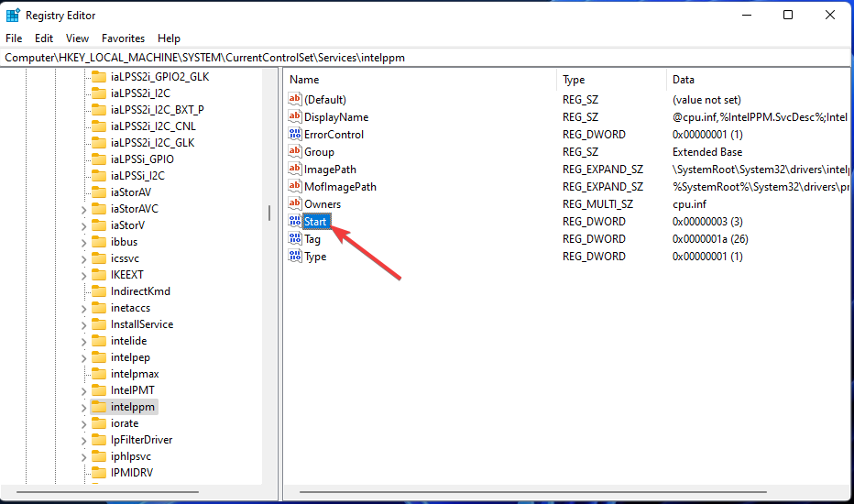Click the IPMIDRV folder icon
This screenshot has width=854, height=504.
(x=99, y=473)
